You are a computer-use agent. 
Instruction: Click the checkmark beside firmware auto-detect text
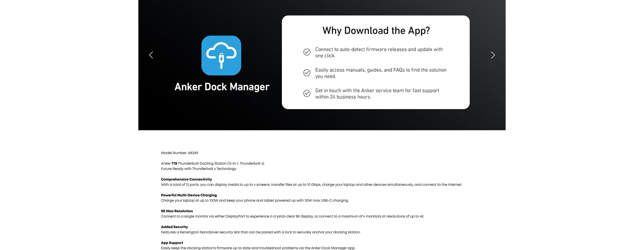click(307, 52)
